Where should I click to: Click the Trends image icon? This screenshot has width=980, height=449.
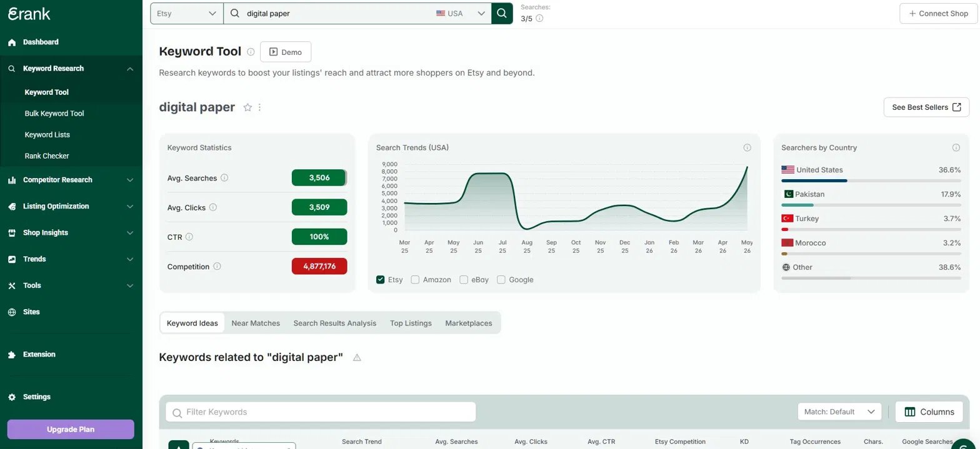[x=12, y=259]
